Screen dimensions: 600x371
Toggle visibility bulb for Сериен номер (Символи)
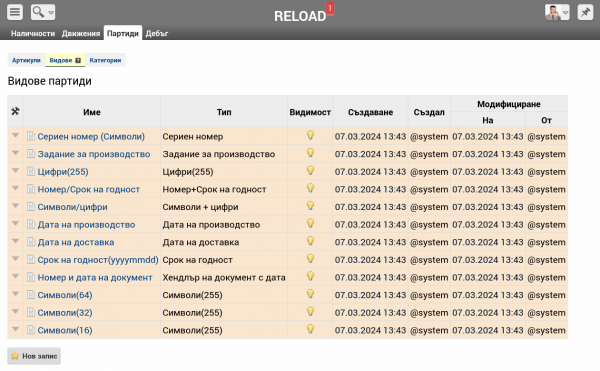click(x=310, y=135)
